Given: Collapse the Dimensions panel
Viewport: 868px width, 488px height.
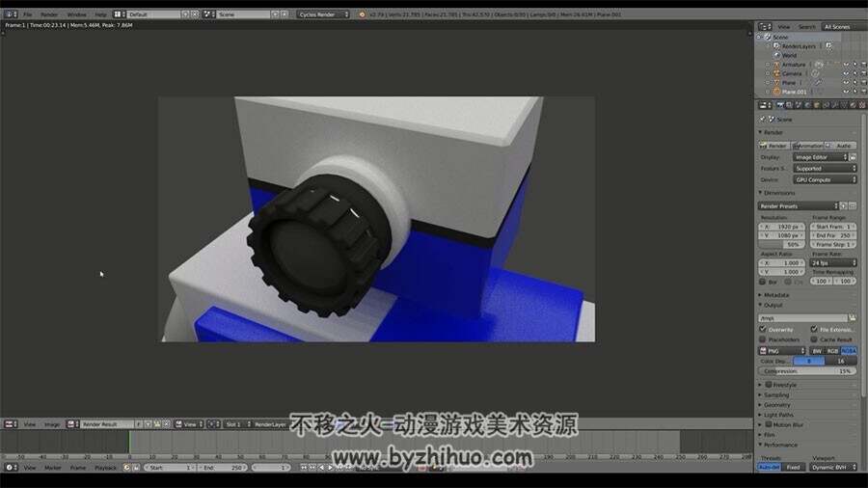Looking at the screenshot, I should (779, 193).
